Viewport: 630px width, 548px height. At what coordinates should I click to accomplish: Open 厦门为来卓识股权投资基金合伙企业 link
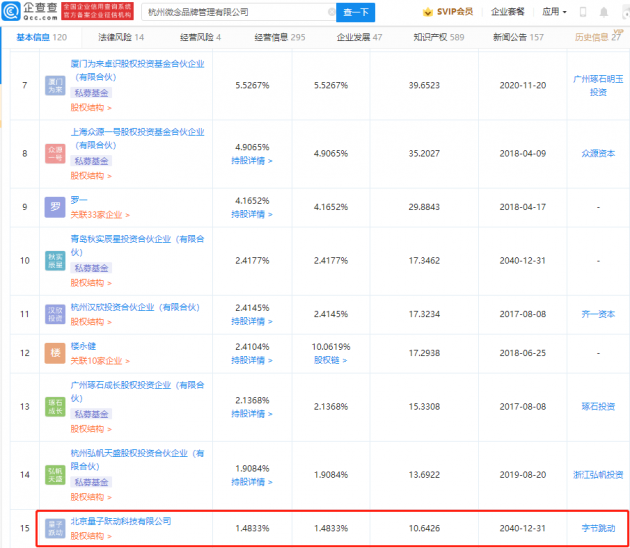[137, 70]
